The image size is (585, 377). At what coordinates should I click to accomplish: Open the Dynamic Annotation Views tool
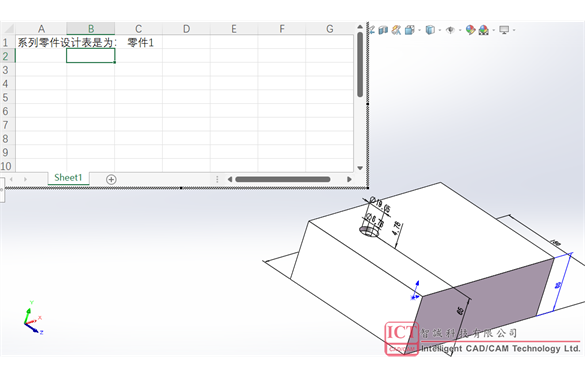[x=396, y=30]
